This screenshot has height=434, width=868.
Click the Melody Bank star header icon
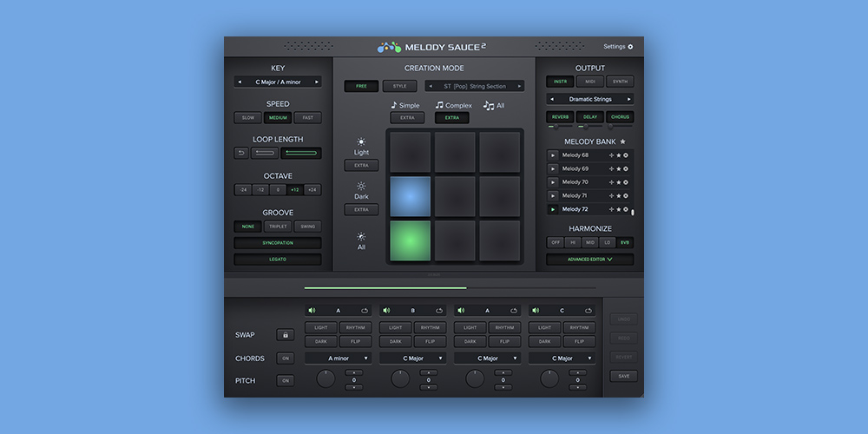pos(622,141)
